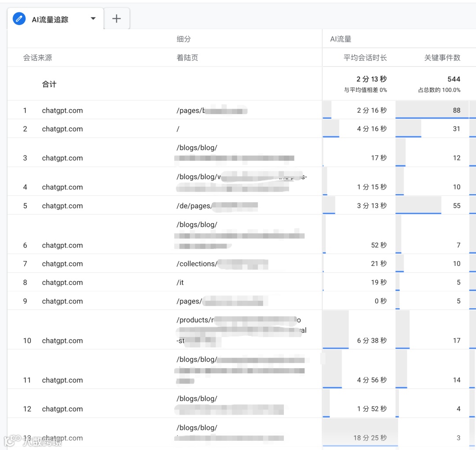Sort by 平均会话时长 column header
Viewport: 476px width, 450px height.
click(365, 58)
